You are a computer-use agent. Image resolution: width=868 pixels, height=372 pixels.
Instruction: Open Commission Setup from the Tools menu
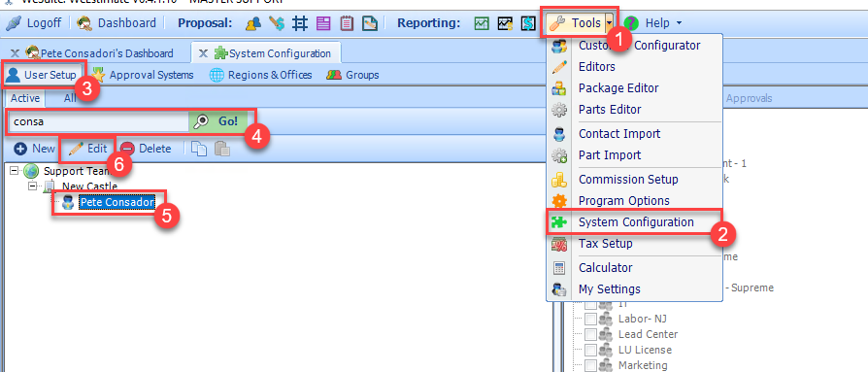tap(628, 180)
